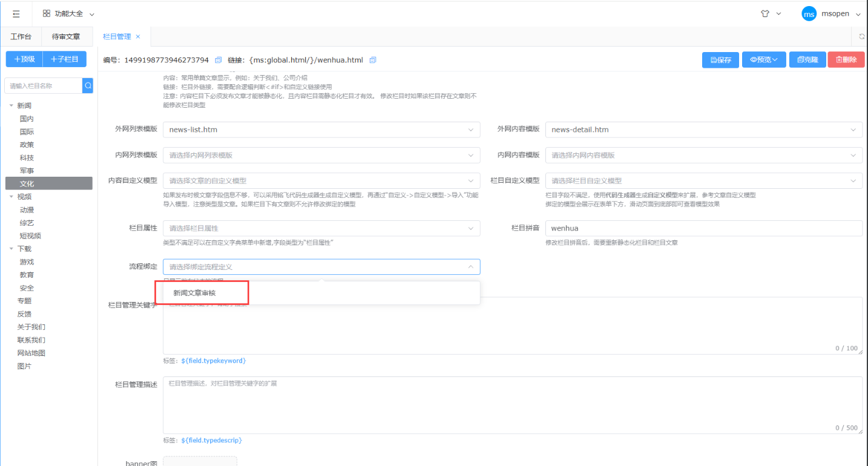
Task: Click the 栏目拼音 input field
Action: point(703,228)
